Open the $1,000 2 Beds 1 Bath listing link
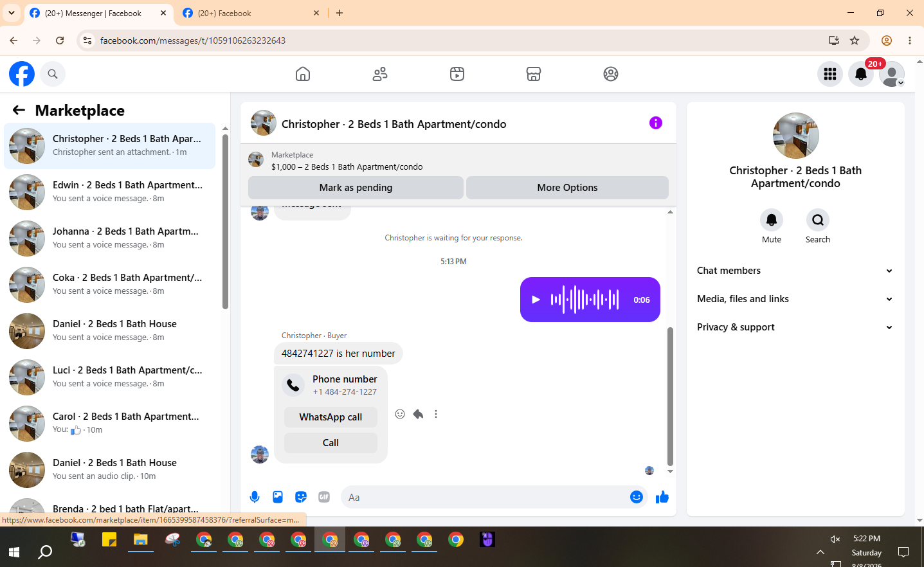 pos(347,166)
